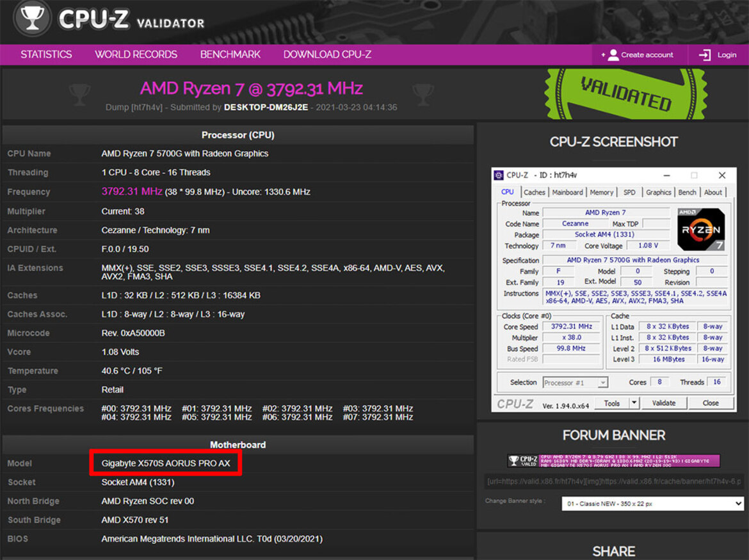Click the Core Speed field in CPU-Z screenshot
Screen dimensions: 749x560
coord(571,326)
